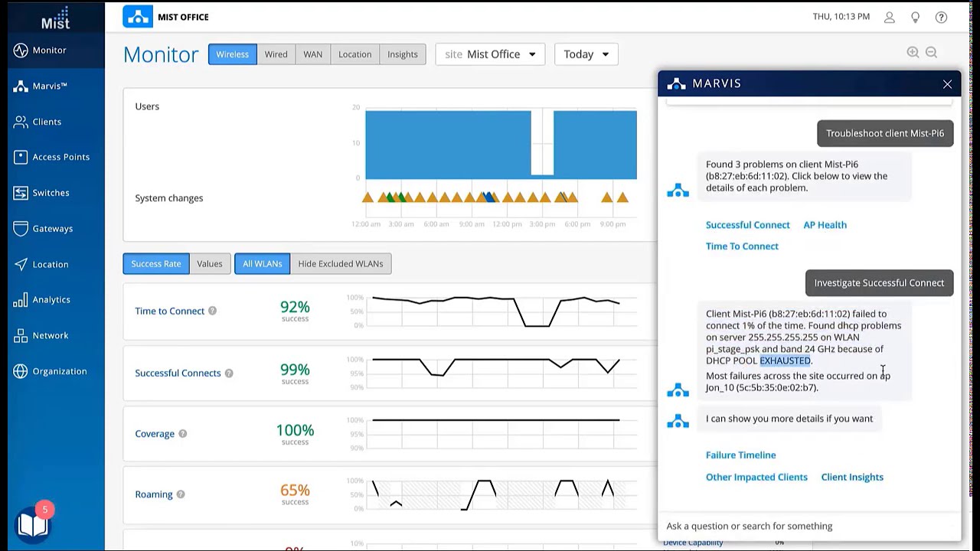Open the Today time range dropdown
Screen dimensions: 980x551
[586, 54]
